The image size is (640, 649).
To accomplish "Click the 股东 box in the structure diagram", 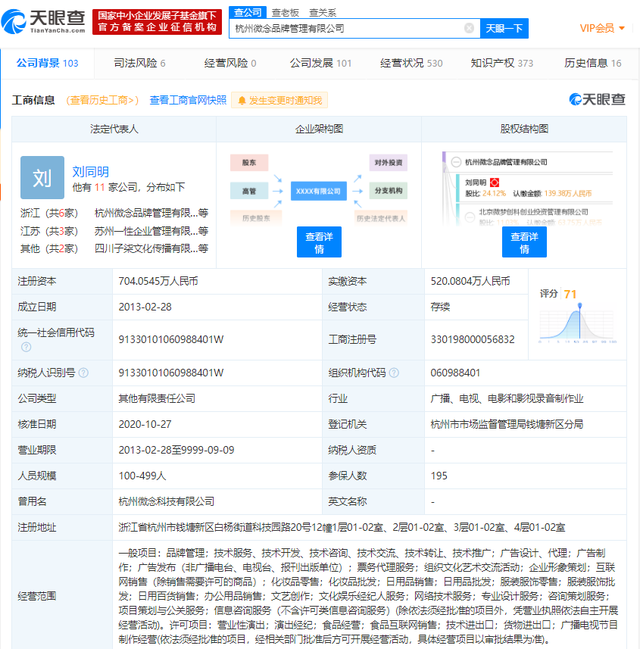I will click(249, 163).
